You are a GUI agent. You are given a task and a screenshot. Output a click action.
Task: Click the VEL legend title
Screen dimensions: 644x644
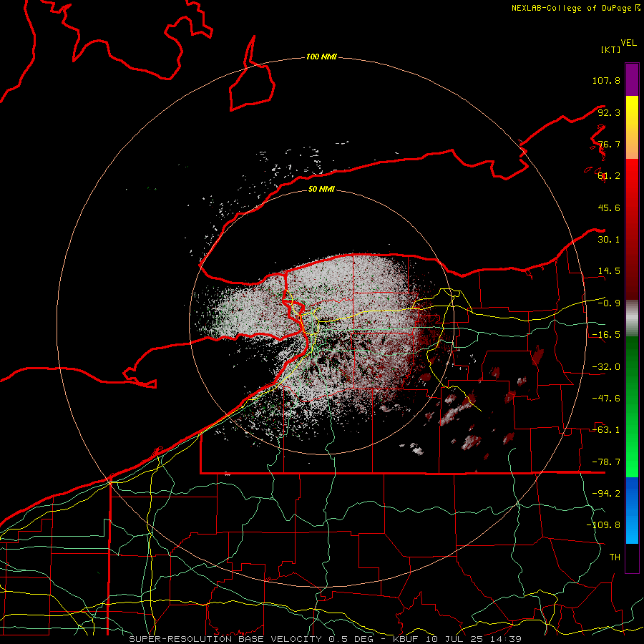click(628, 43)
